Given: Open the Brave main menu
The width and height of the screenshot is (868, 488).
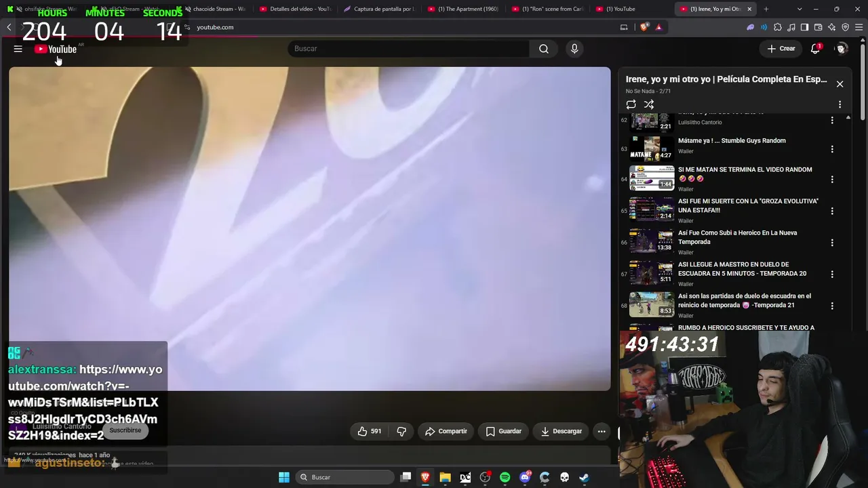Looking at the screenshot, I should pos(859,27).
